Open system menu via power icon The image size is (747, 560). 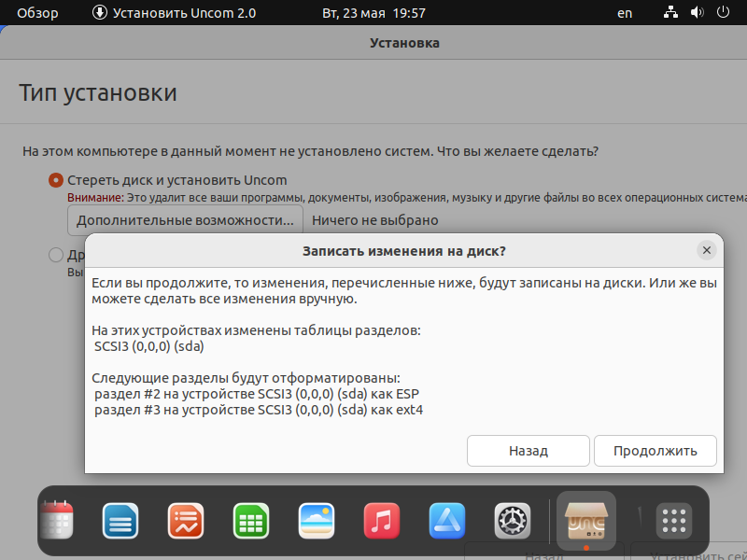723,13
